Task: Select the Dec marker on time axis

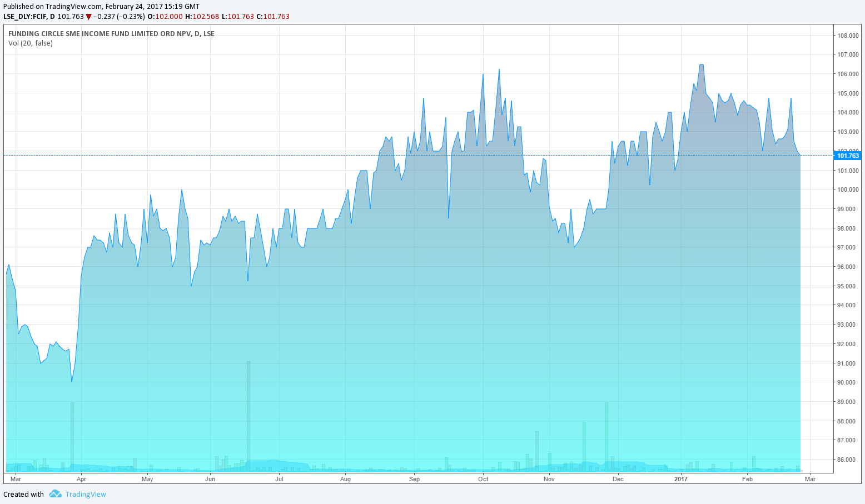Action: (x=618, y=479)
